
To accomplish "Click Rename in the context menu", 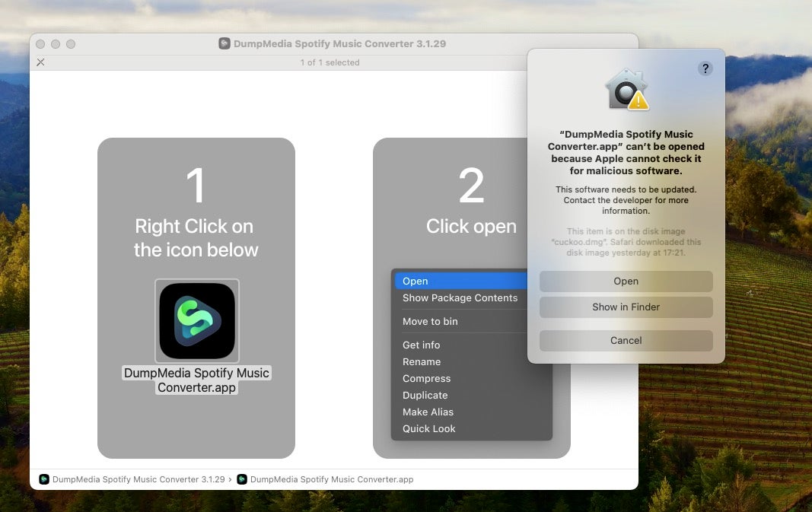I will click(x=422, y=362).
